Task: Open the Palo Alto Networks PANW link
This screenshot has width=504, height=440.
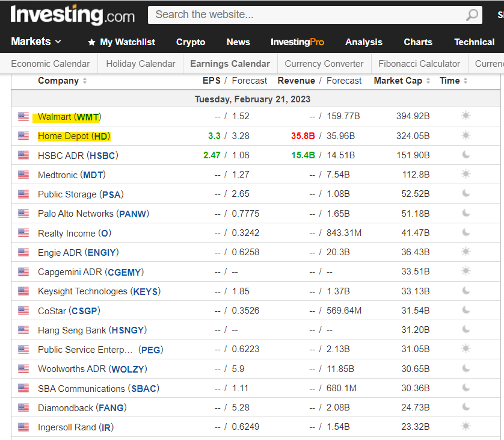Action: [132, 213]
